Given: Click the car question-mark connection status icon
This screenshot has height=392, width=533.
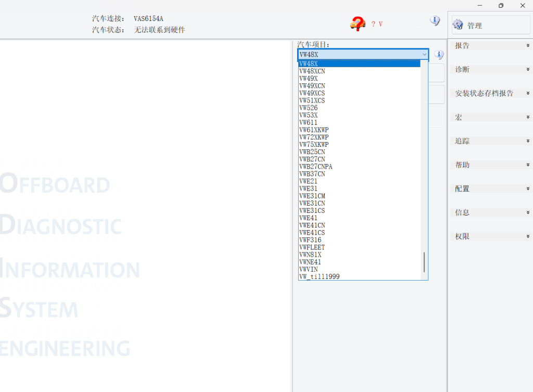Looking at the screenshot, I should click(358, 23).
